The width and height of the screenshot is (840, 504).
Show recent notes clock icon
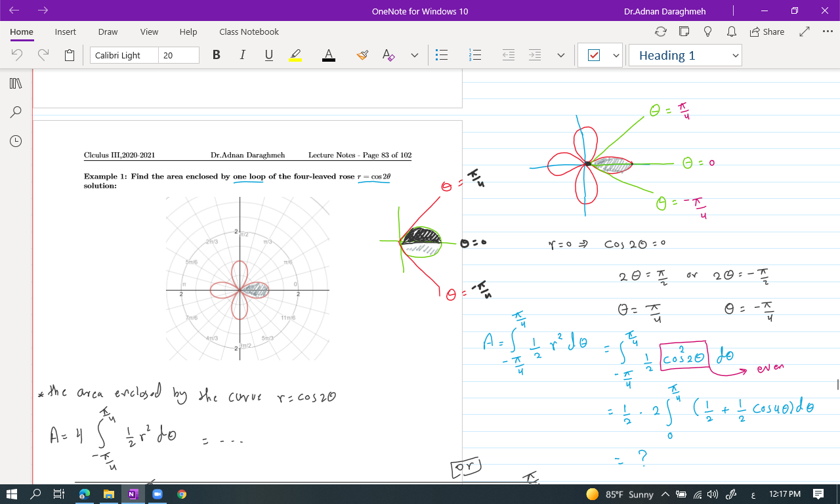click(16, 141)
